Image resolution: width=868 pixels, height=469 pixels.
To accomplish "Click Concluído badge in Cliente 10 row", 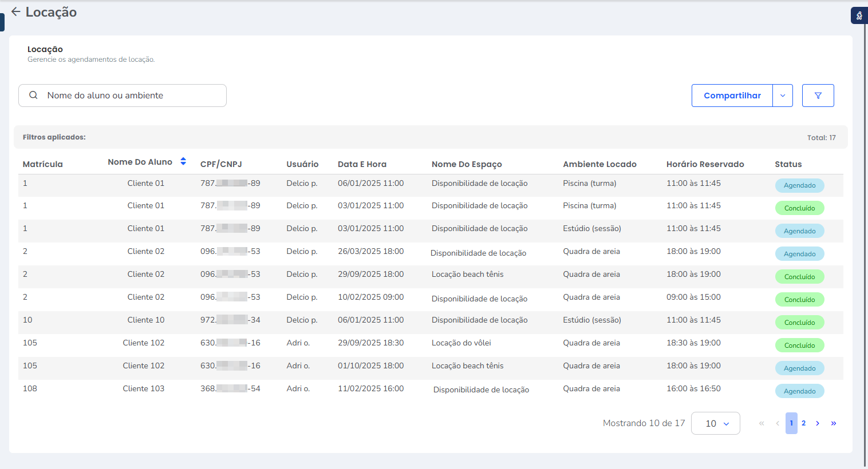I will tap(799, 323).
